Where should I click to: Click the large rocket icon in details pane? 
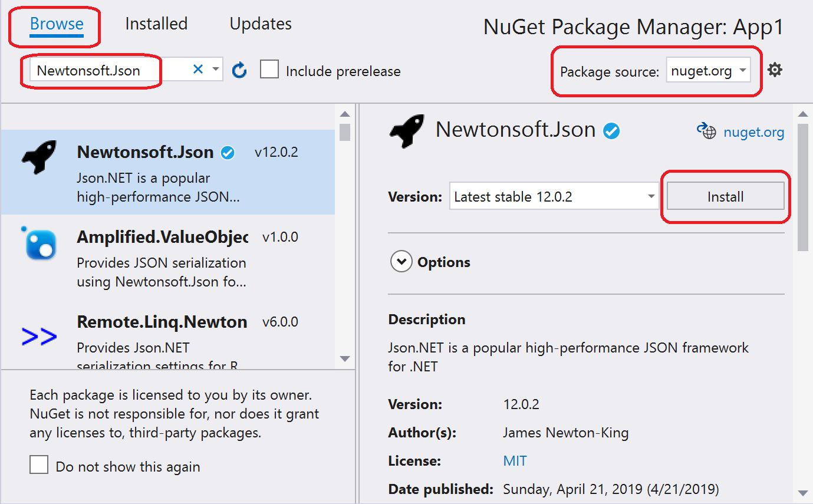407,131
